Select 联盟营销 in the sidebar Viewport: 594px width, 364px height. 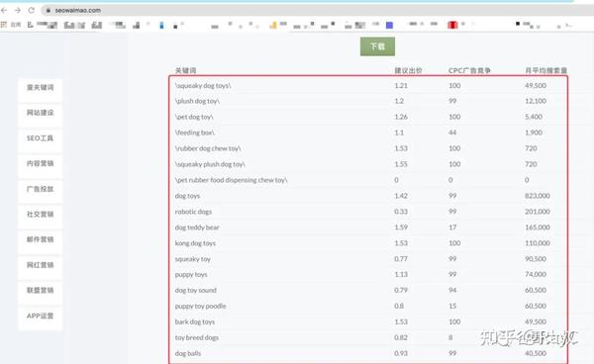pos(41,290)
